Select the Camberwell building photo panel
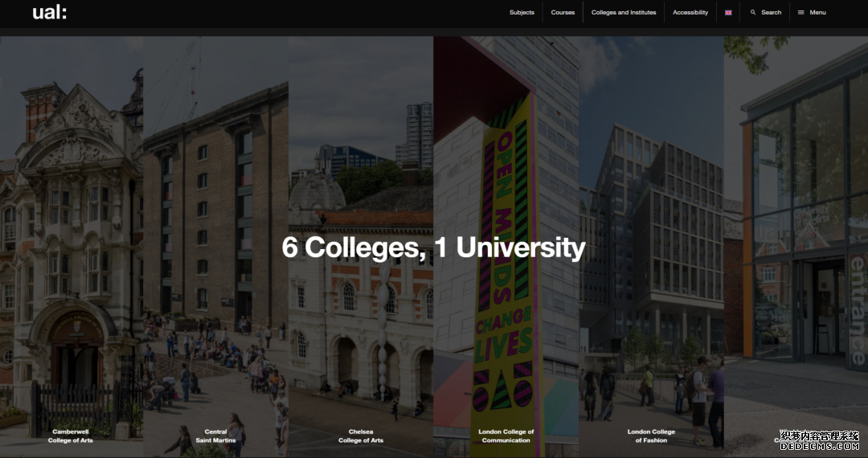 coord(72,246)
